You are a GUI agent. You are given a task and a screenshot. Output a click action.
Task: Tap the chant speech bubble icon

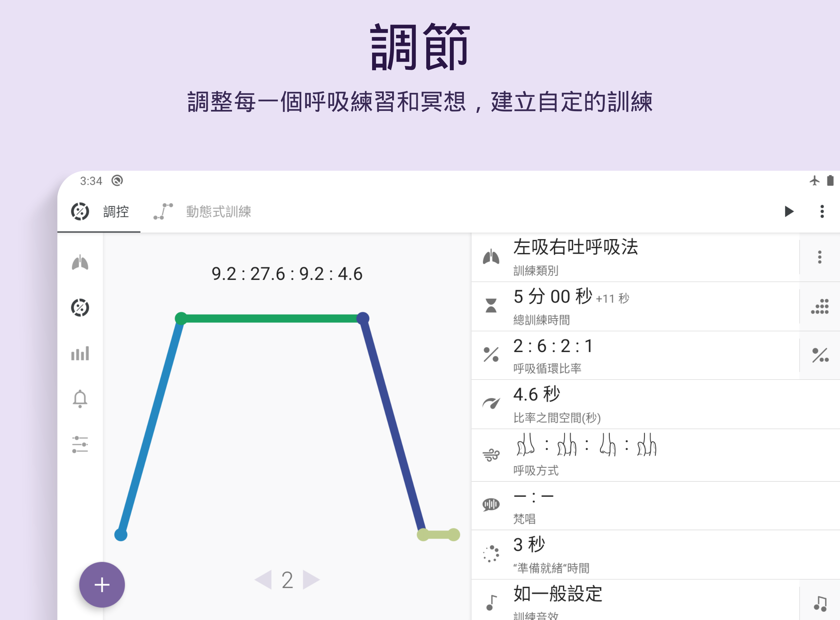tap(491, 505)
